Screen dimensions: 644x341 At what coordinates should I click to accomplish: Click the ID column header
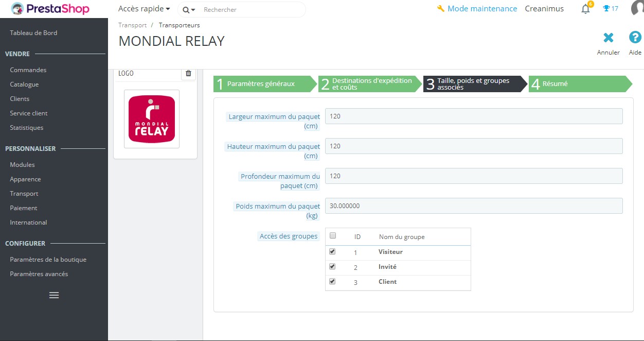click(x=357, y=237)
